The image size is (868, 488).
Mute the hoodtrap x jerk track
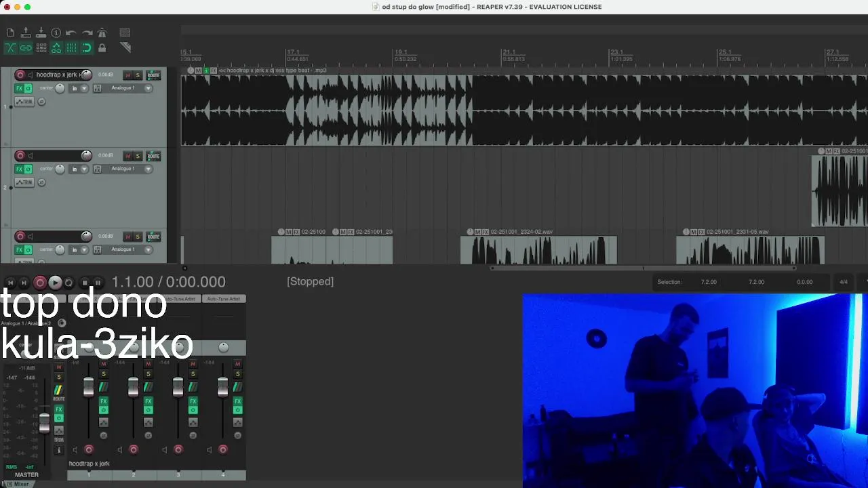tap(127, 75)
